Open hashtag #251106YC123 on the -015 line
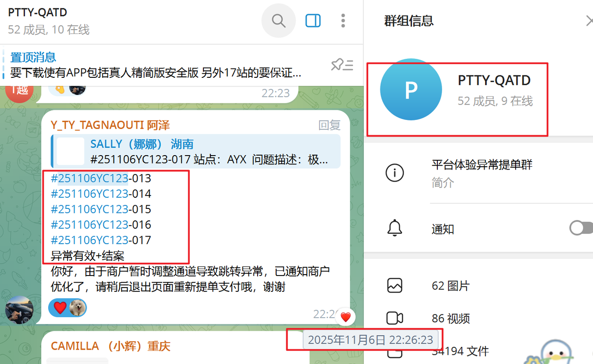 [x=89, y=209]
